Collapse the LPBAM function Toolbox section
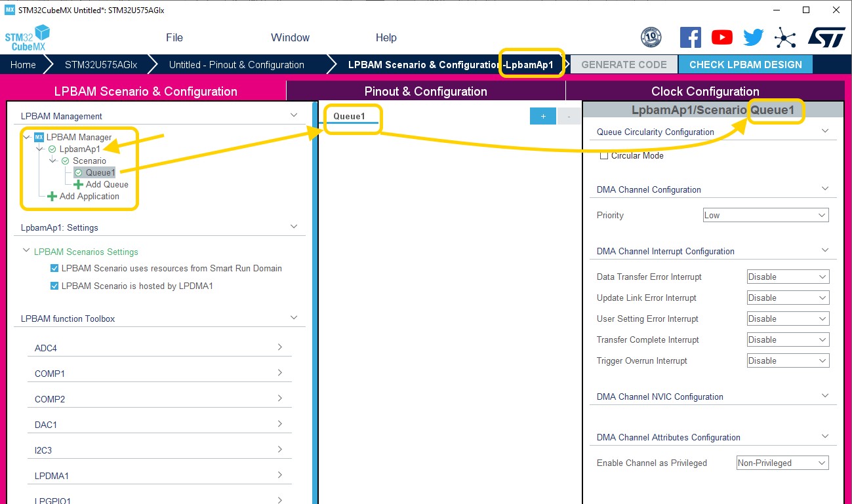The height and width of the screenshot is (504, 852). (x=294, y=318)
